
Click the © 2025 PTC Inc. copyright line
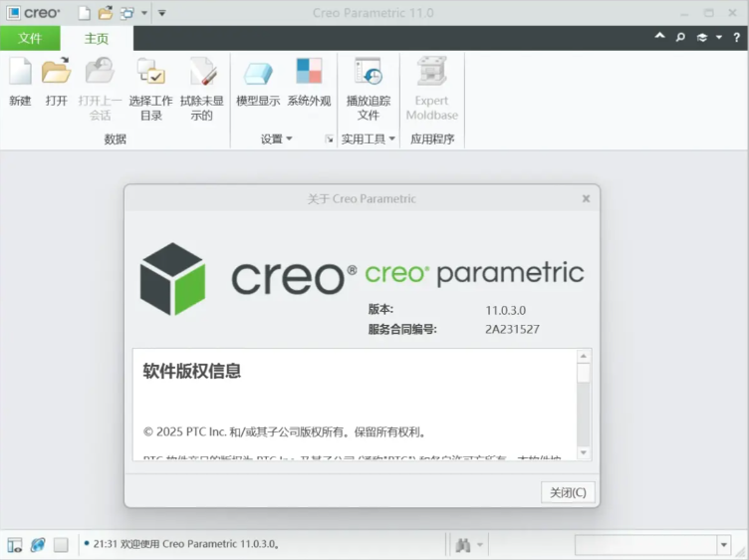[284, 431]
